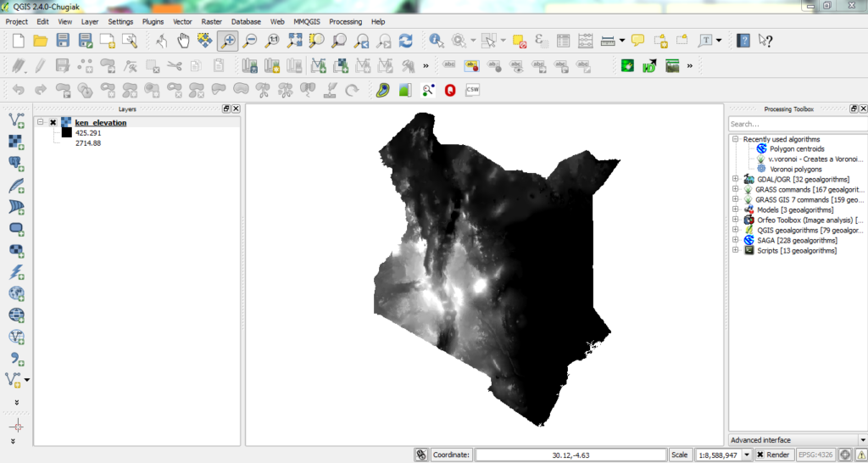Open the measure tool dropdown arrow

[x=622, y=41]
